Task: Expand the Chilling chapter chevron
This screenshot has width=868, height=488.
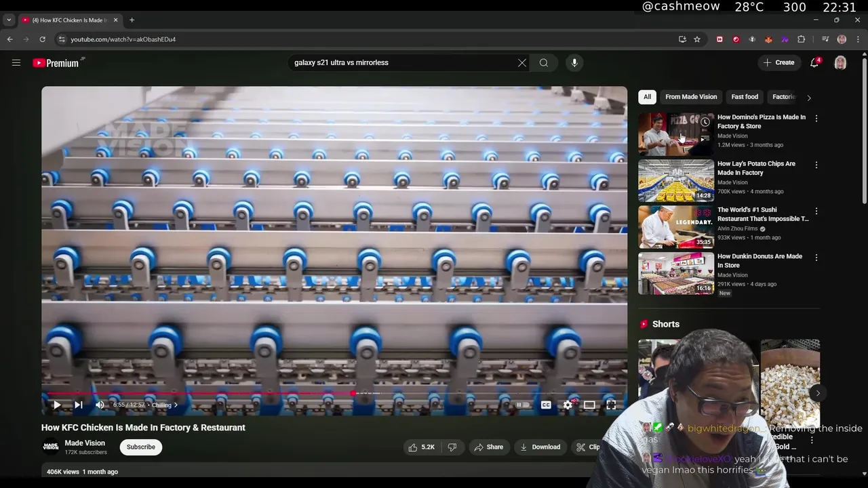Action: pos(176,405)
